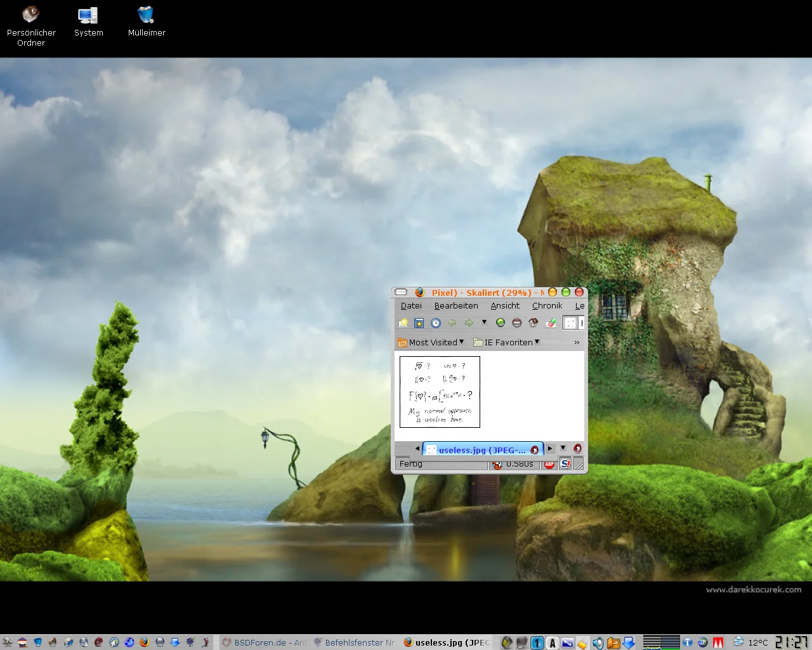Click the Adblock Plus ABP status icon

tap(549, 465)
